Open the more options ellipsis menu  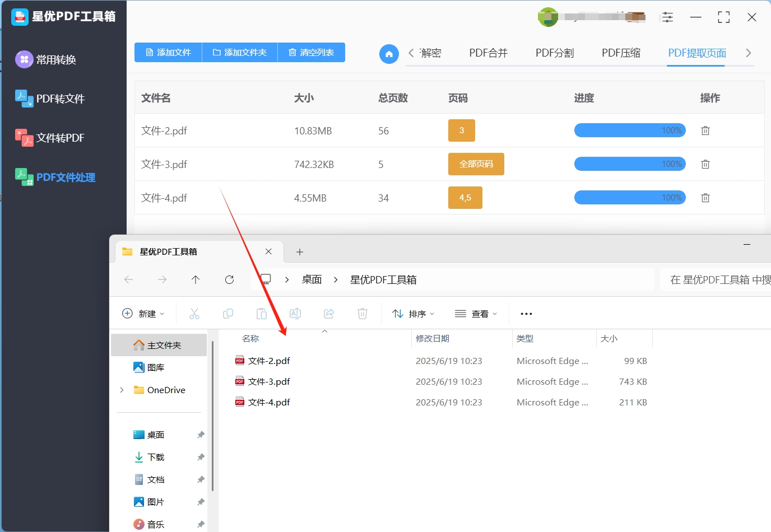(x=526, y=314)
